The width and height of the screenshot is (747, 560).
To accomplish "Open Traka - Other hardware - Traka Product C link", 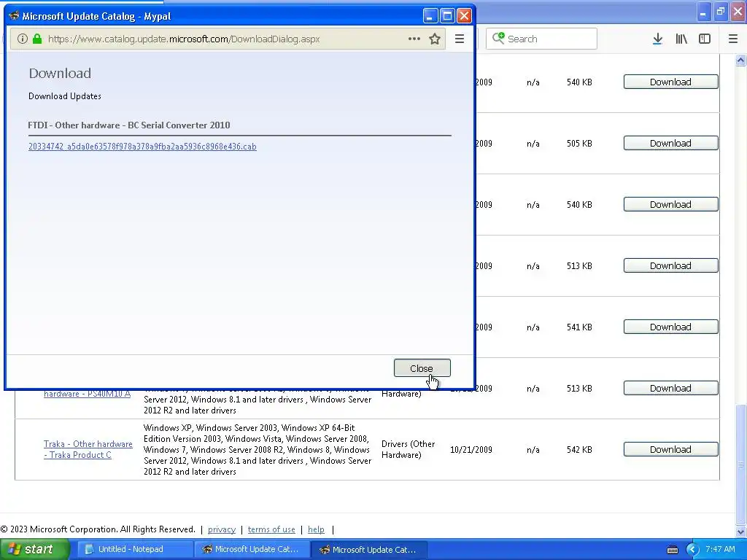I will pos(88,449).
